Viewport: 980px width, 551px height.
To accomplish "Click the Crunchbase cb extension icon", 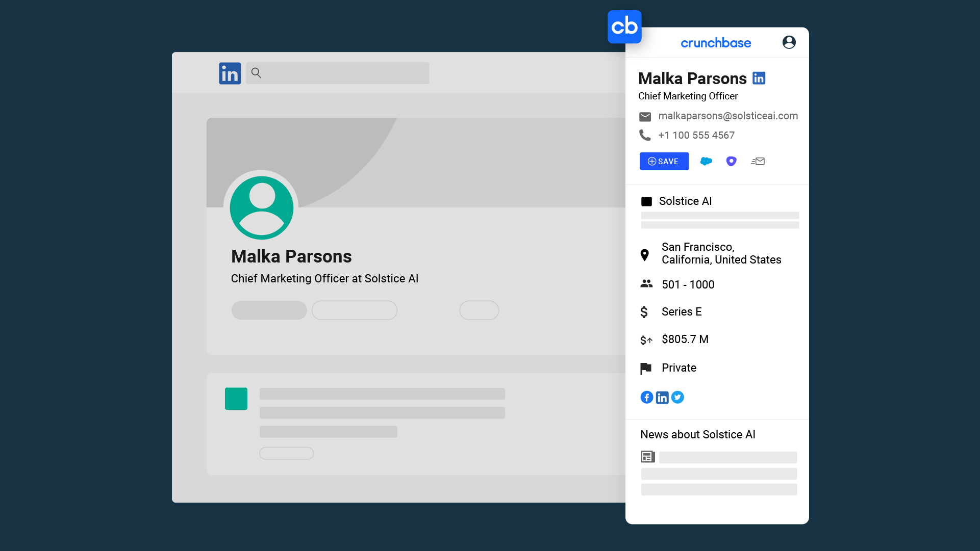I will click(624, 27).
